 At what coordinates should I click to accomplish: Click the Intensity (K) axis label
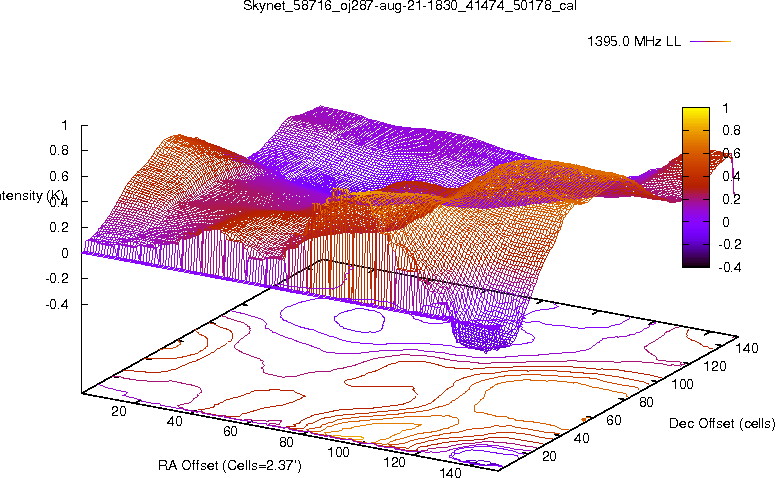point(32,196)
